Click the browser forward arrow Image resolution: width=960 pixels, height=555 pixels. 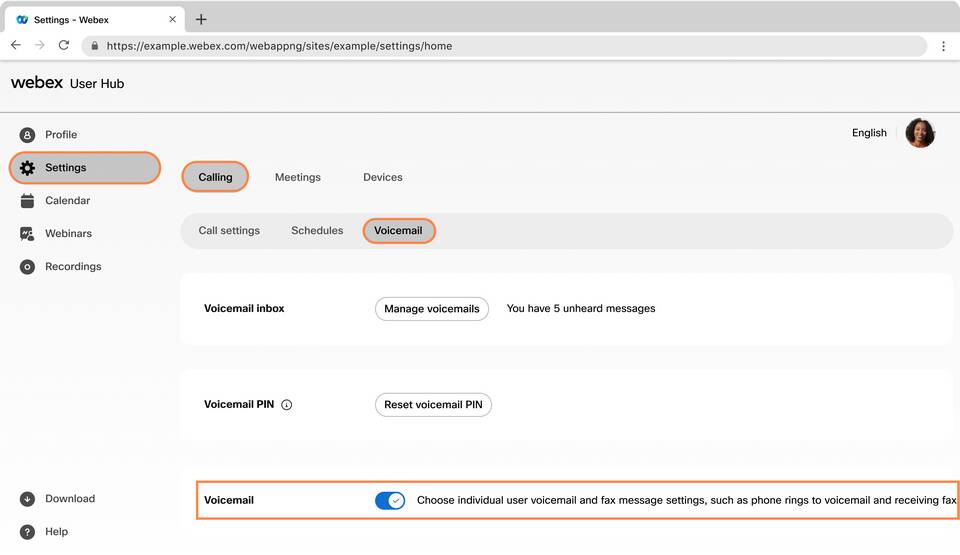40,45
